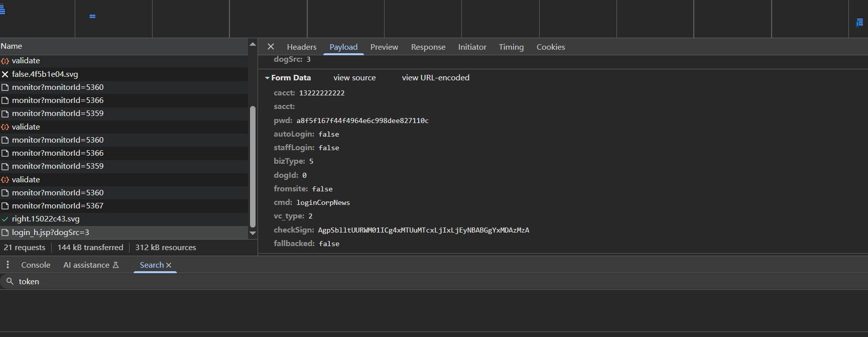Viewport: 868px width, 337px height.
Task: Click the first validate request icon
Action: click(5, 61)
